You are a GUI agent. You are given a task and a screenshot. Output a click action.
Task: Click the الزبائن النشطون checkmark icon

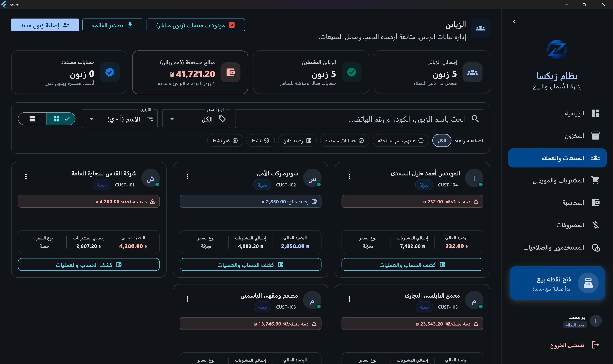tap(351, 72)
